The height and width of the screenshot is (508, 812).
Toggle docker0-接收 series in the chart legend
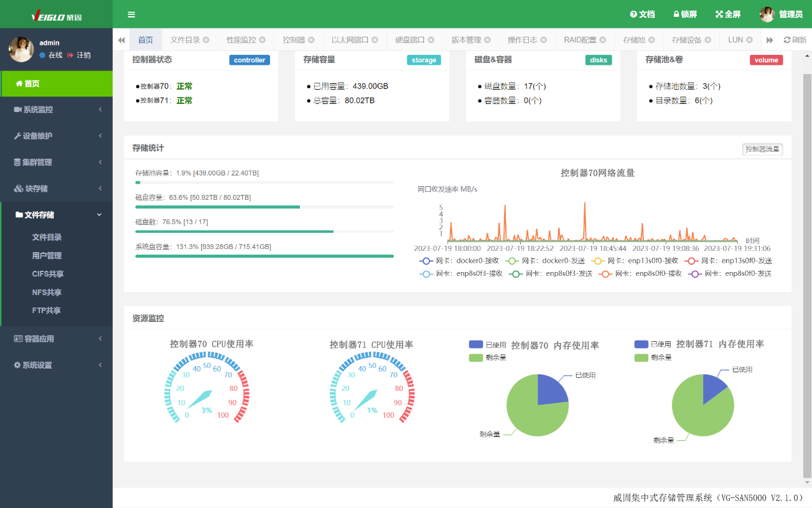(426, 261)
